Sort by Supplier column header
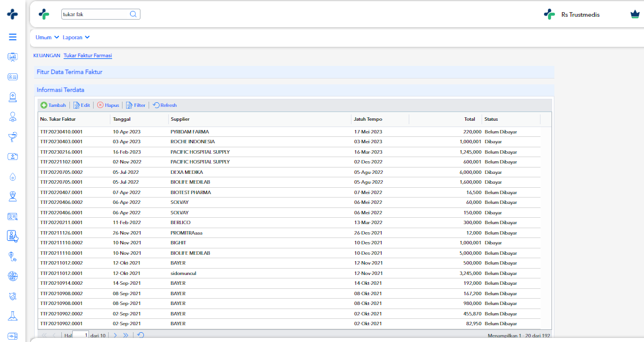 [260, 119]
